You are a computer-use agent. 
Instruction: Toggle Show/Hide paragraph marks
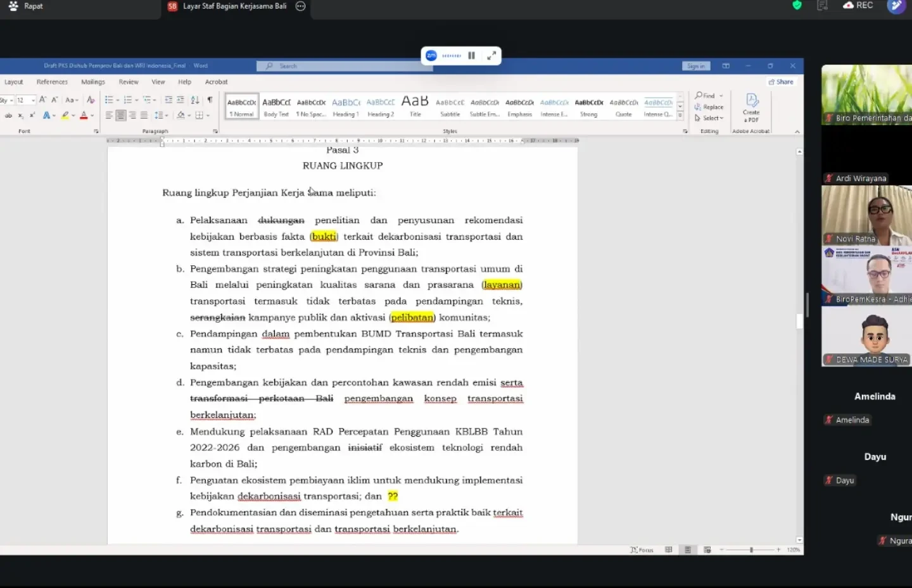click(210, 100)
